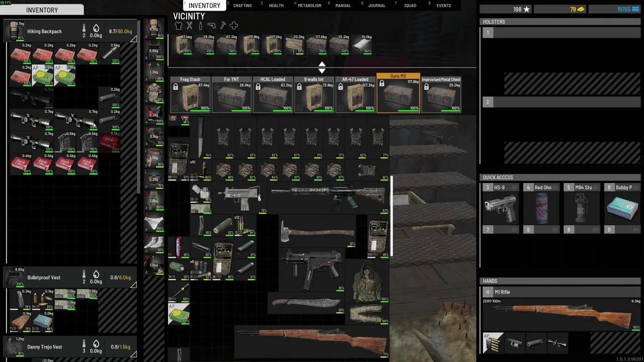Open the Manual tab

click(343, 6)
